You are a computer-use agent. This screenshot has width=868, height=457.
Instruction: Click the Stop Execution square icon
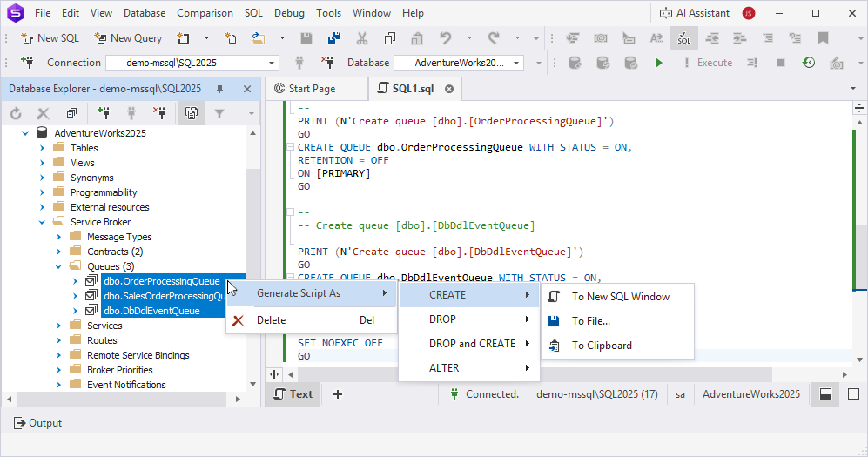(x=781, y=63)
